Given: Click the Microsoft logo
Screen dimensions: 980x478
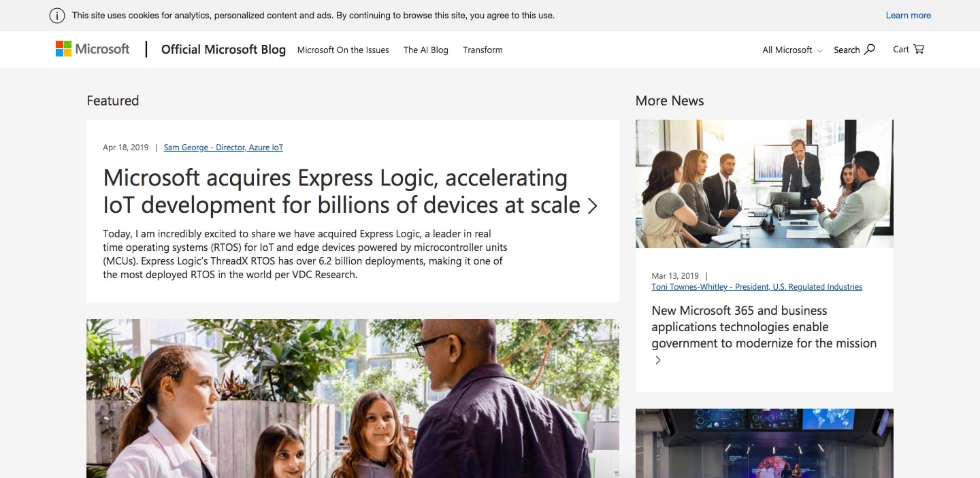Looking at the screenshot, I should 93,49.
